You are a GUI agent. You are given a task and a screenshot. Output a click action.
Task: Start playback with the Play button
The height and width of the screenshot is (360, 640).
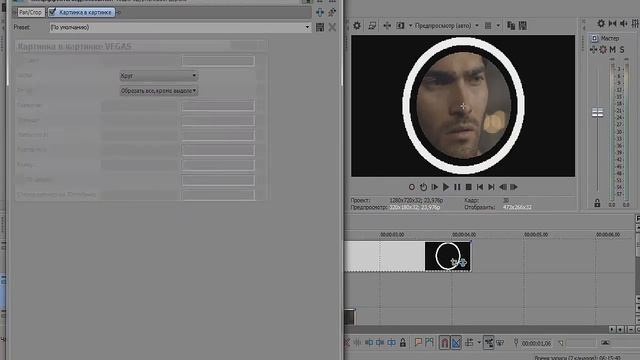446,187
